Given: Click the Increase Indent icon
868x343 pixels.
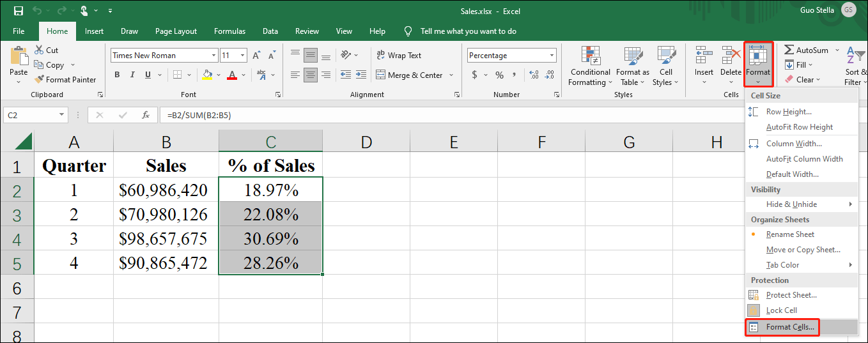Looking at the screenshot, I should (362, 75).
